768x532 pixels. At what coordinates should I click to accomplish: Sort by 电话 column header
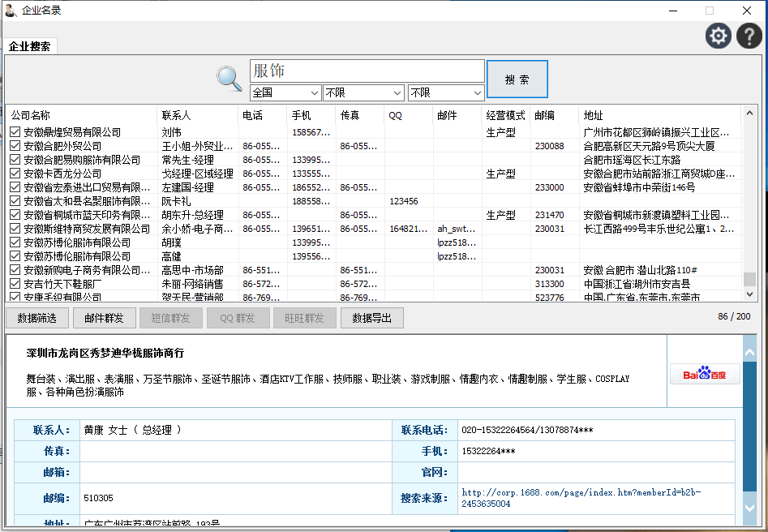263,115
